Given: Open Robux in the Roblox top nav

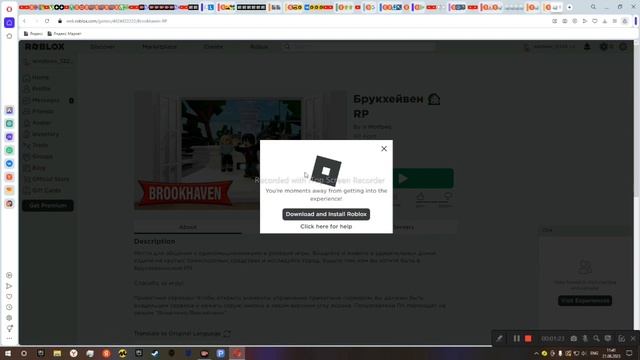Looking at the screenshot, I should coord(259,47).
